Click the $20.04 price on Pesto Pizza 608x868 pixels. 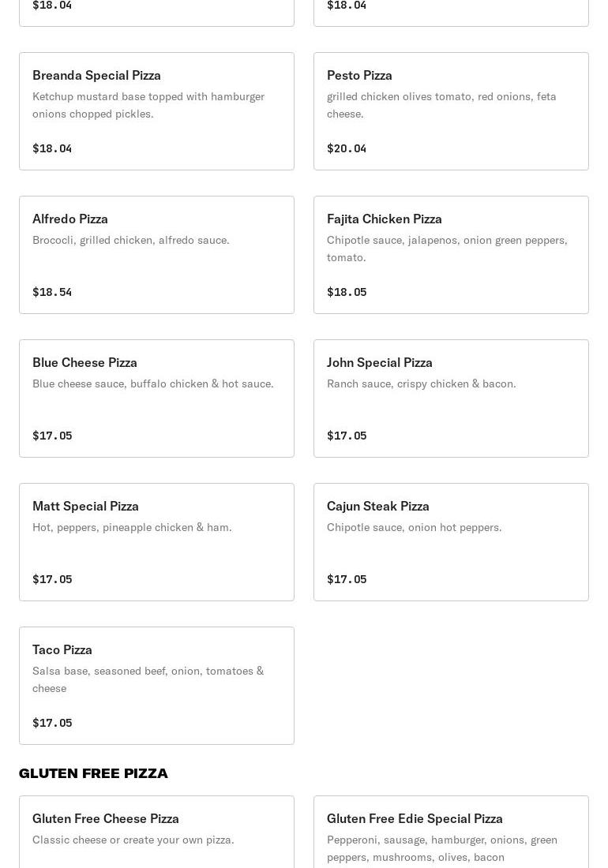point(347,148)
